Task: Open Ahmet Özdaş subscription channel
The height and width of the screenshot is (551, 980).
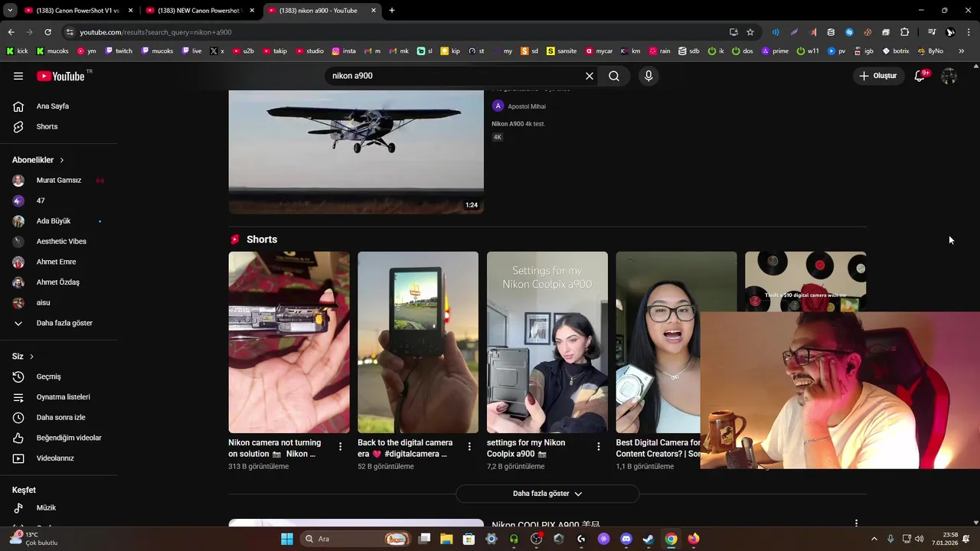Action: click(x=59, y=282)
